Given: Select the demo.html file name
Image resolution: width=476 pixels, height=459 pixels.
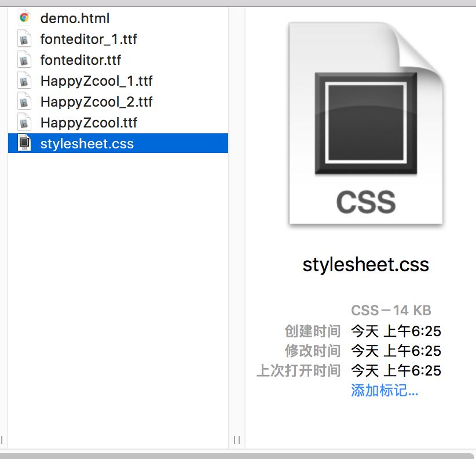Looking at the screenshot, I should tap(75, 18).
